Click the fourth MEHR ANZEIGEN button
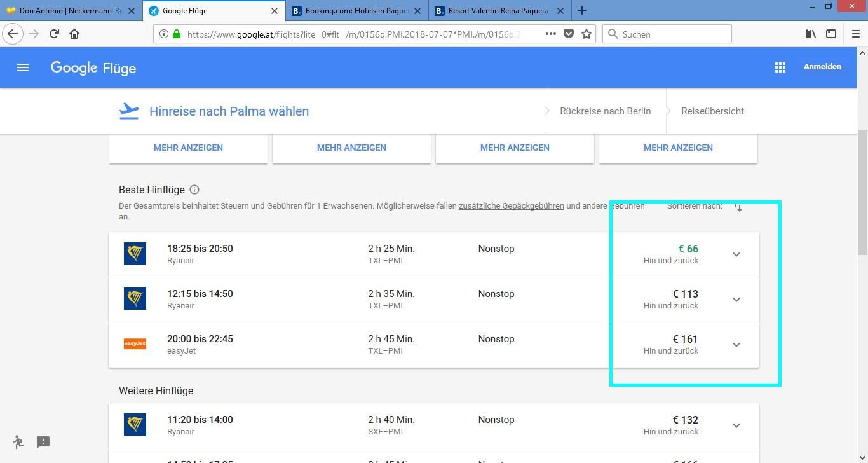This screenshot has width=868, height=463. (678, 148)
